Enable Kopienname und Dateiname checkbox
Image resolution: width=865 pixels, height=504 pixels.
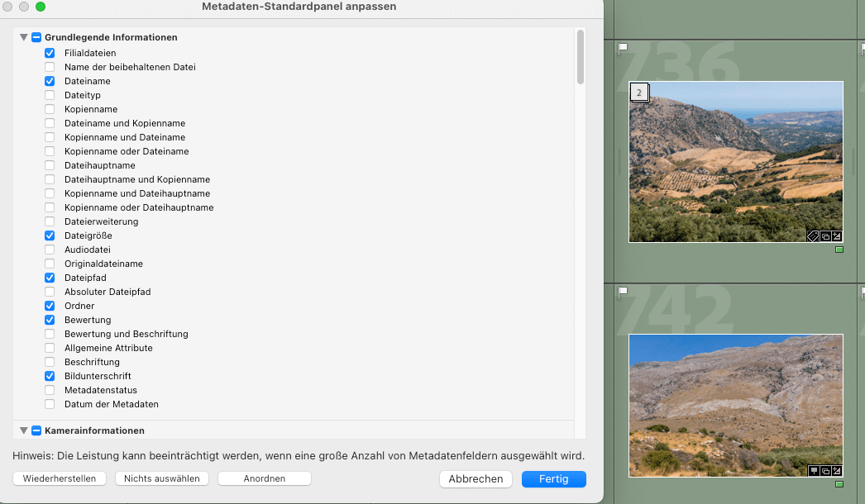tap(50, 137)
